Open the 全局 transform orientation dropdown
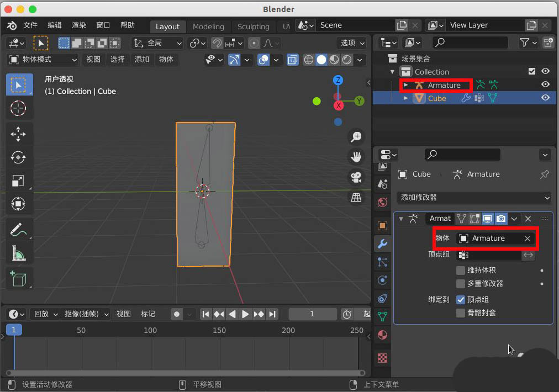The width and height of the screenshot is (559, 392). point(157,43)
